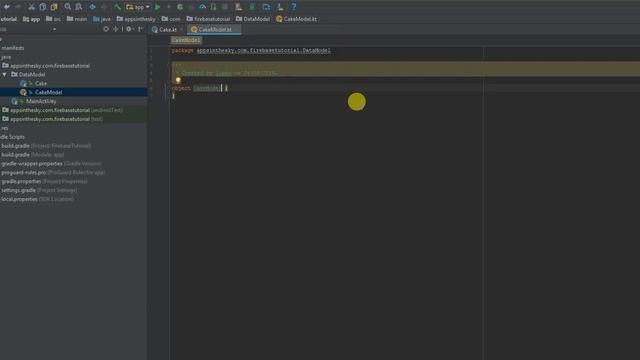
Task: Open Find with the magnifier icon
Action: [68, 7]
